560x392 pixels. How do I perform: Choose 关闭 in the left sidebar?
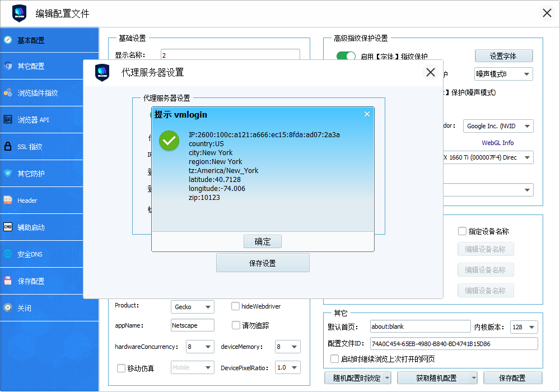coord(49,308)
